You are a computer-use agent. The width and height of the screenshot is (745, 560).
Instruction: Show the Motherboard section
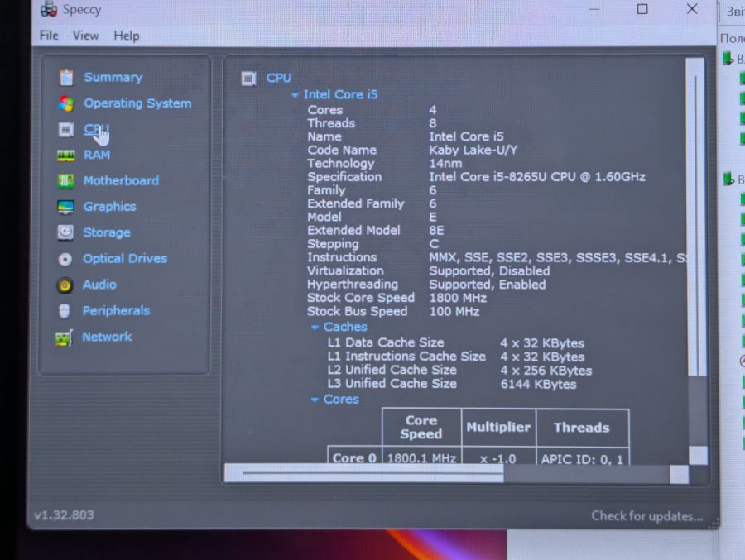122,181
